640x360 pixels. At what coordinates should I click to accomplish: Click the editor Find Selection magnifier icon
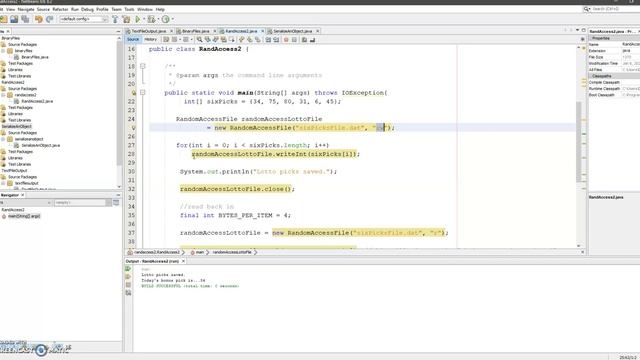[x=200, y=40]
